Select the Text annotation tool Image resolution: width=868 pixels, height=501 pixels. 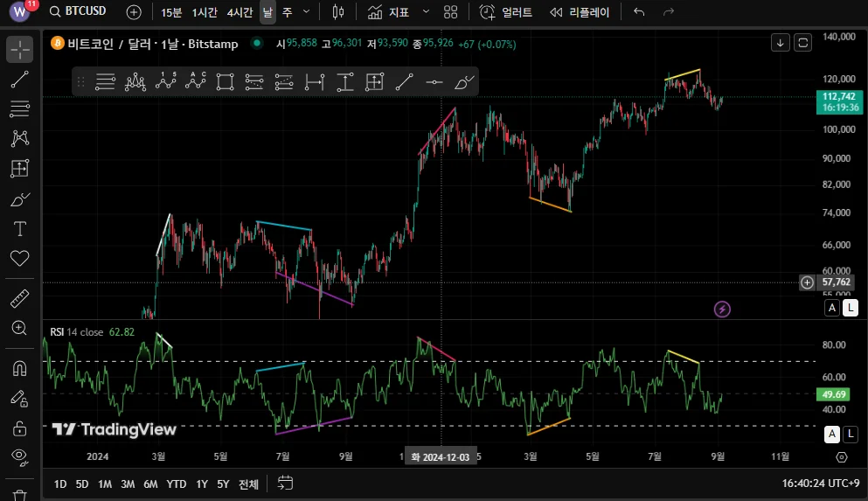(19, 229)
